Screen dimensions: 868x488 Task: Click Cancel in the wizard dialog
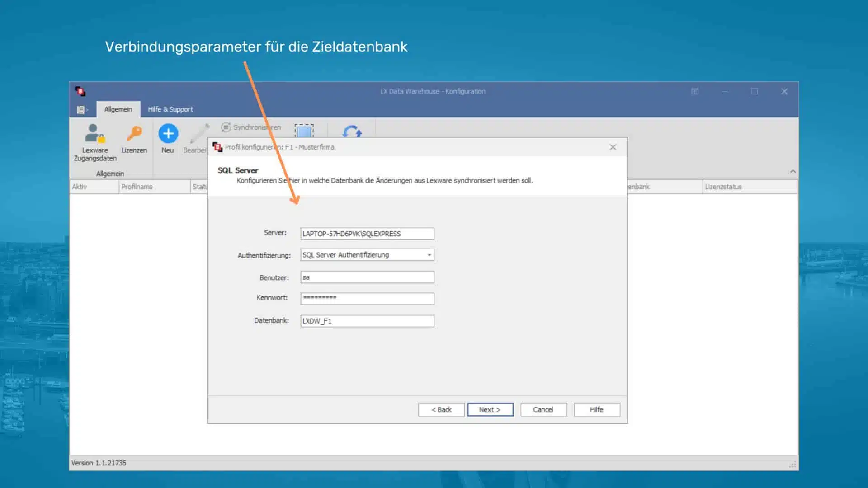pyautogui.click(x=543, y=410)
